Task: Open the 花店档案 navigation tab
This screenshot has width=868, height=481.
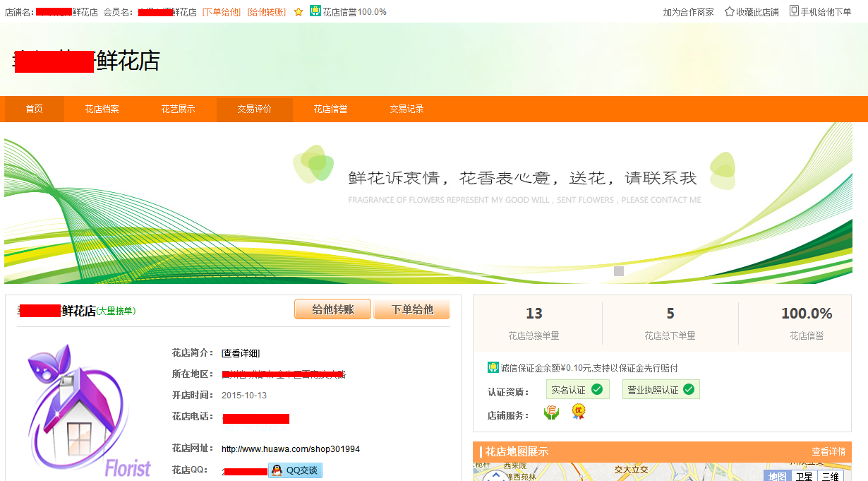Action: point(102,109)
